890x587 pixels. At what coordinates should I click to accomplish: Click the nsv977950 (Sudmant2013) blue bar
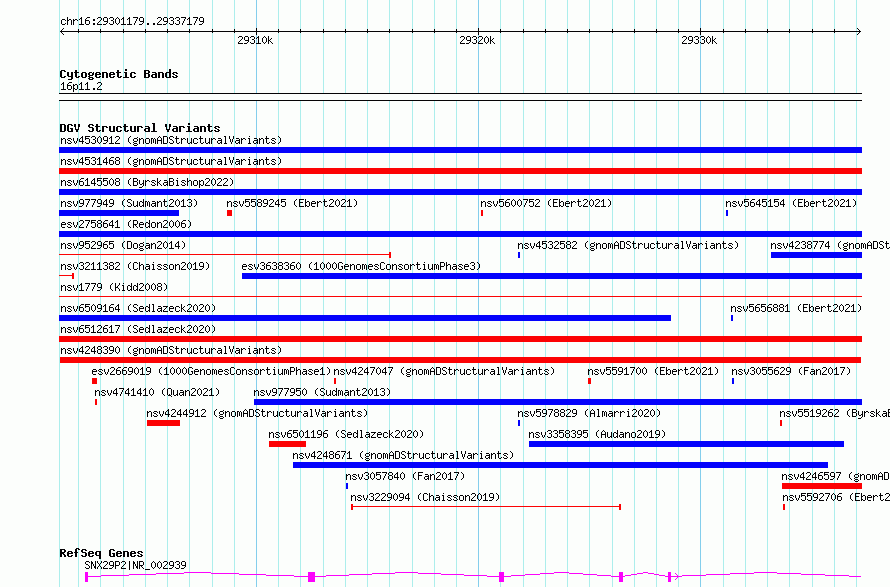(x=558, y=402)
